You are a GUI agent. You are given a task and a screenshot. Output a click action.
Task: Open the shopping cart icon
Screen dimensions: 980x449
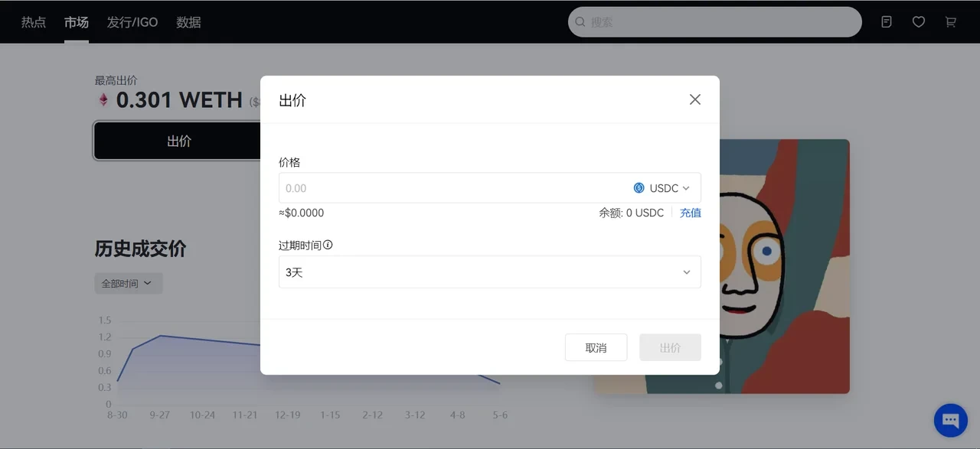[x=951, y=22]
